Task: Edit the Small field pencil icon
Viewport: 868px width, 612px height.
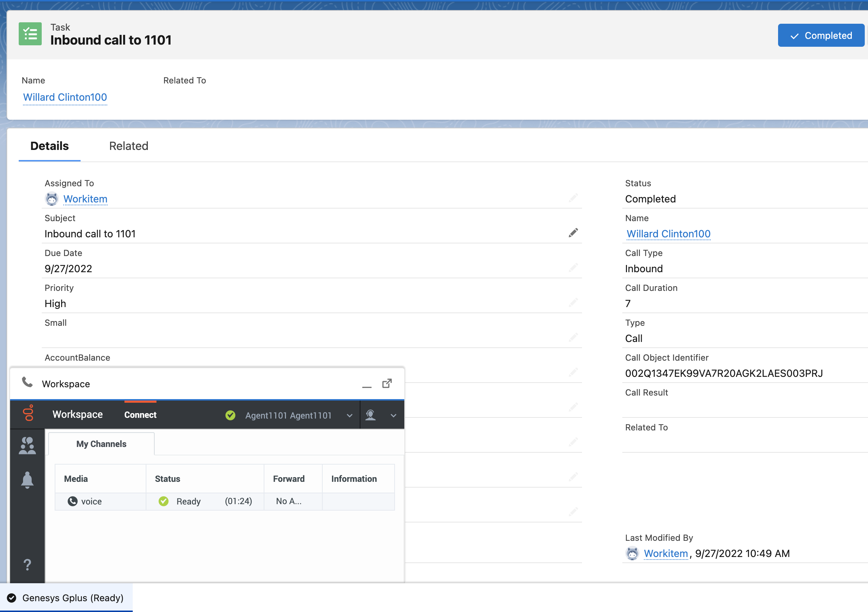Action: coord(573,337)
